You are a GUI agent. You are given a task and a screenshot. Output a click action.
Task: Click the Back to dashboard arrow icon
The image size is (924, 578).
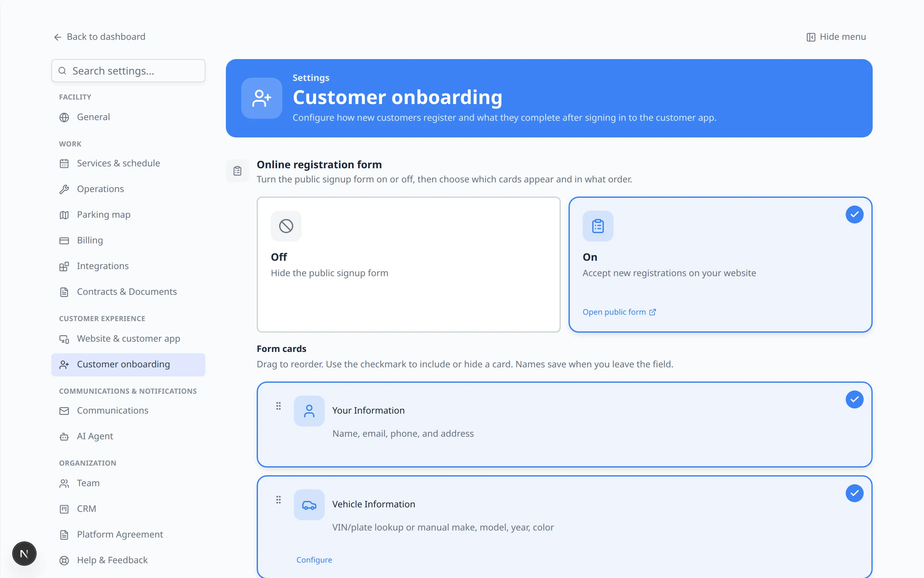pos(58,37)
